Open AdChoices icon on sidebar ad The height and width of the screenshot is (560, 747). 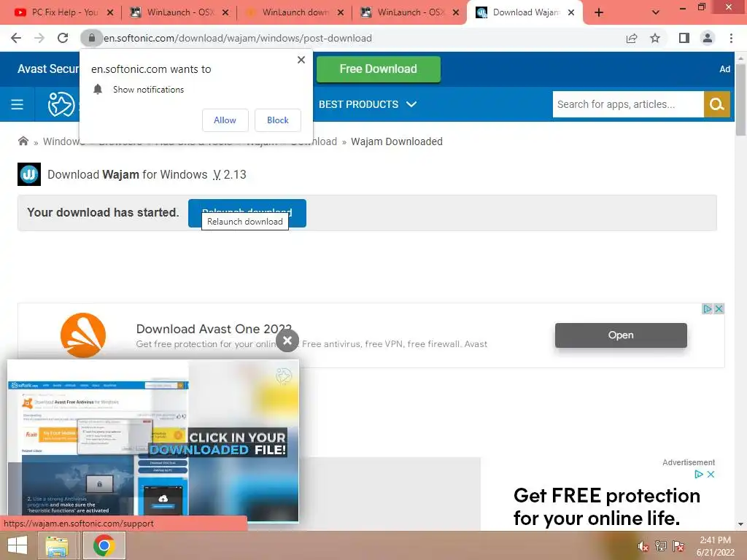point(699,474)
